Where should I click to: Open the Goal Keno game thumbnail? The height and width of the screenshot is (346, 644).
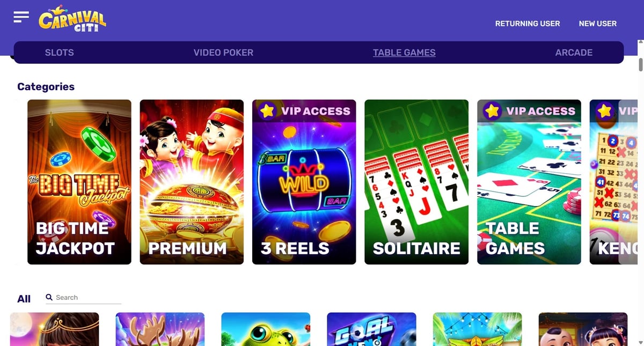371,329
